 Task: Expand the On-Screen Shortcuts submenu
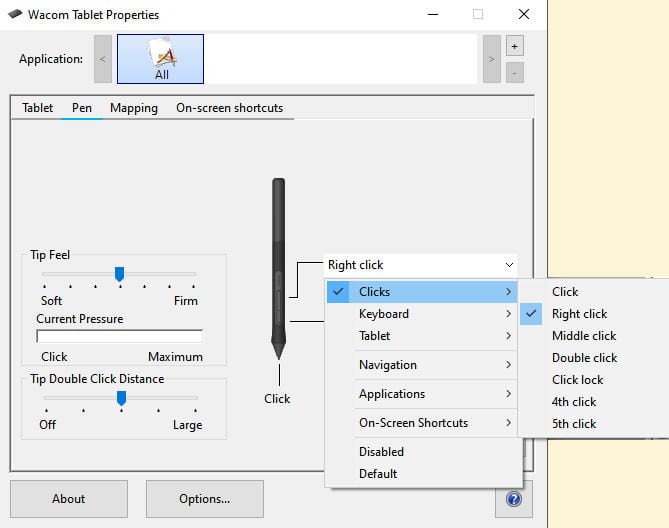click(422, 423)
